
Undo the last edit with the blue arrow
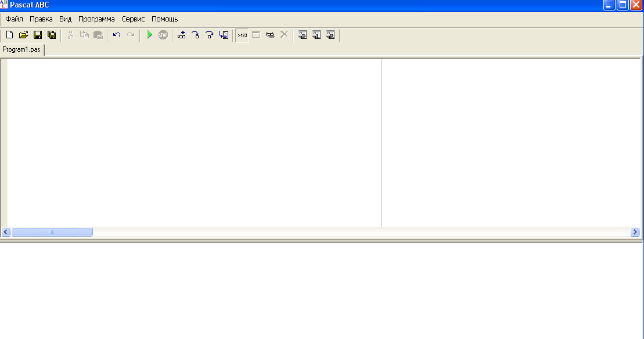point(117,35)
